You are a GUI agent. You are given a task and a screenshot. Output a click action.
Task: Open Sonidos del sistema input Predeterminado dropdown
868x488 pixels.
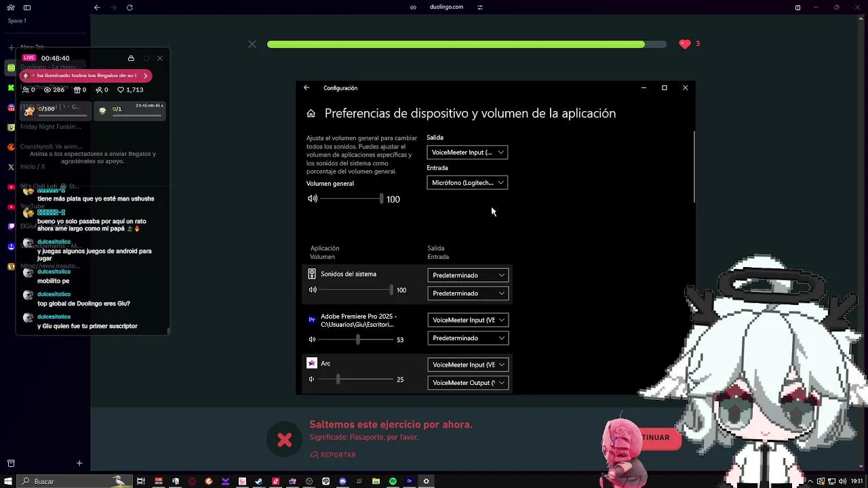[468, 293]
